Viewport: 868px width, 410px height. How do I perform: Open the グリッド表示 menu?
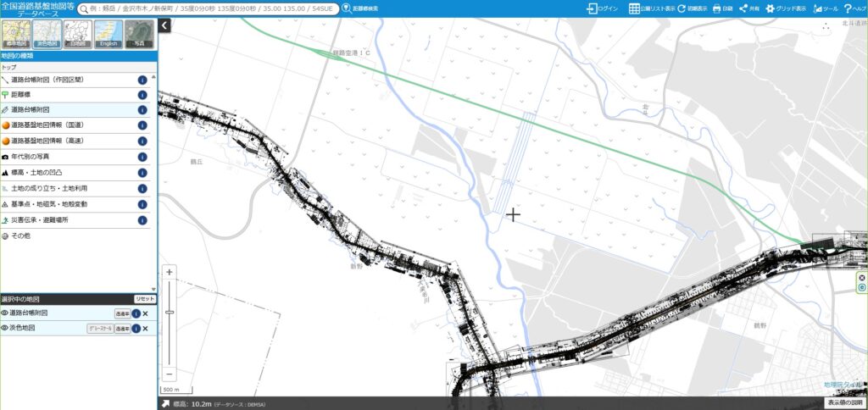[786, 8]
